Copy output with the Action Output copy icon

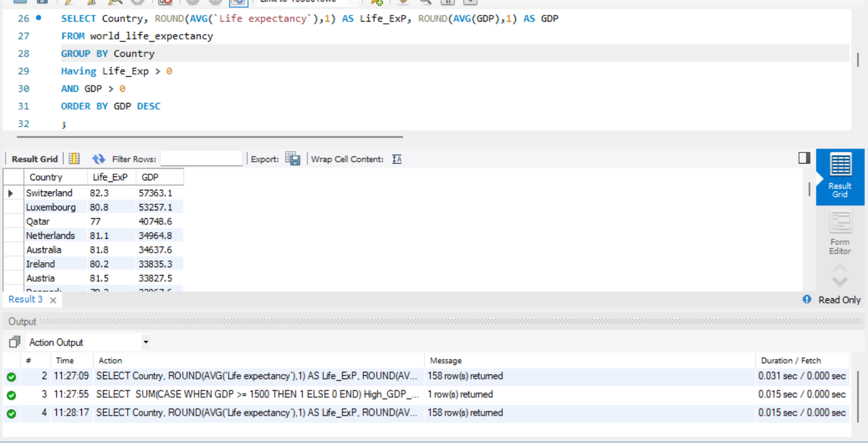click(x=14, y=342)
